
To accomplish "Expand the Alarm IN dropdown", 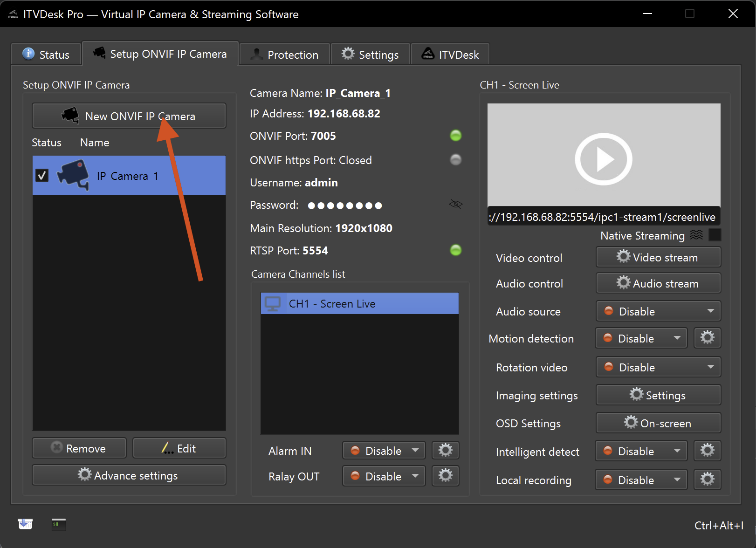I will pos(384,451).
